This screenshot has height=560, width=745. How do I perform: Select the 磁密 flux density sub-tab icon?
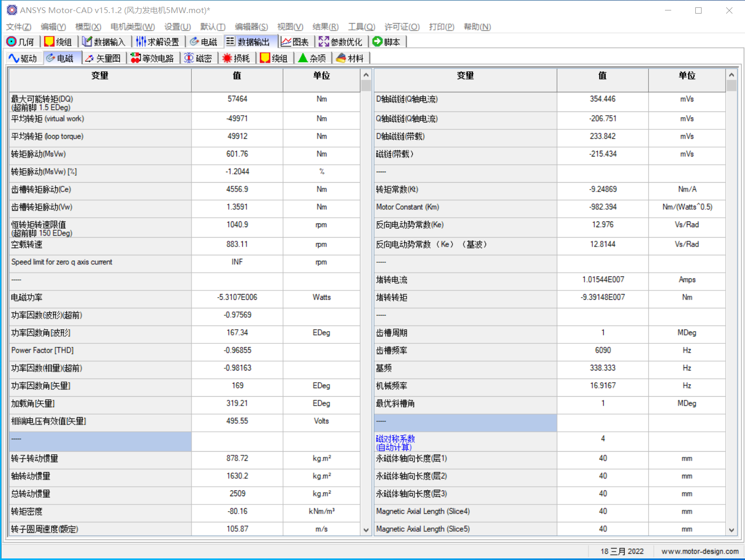(x=189, y=58)
